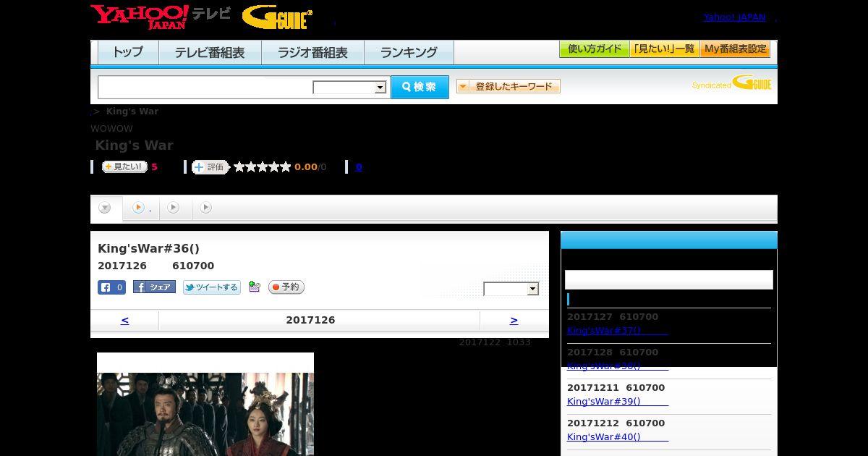Open the 使い方ガイド button
The image size is (868, 456).
click(595, 49)
